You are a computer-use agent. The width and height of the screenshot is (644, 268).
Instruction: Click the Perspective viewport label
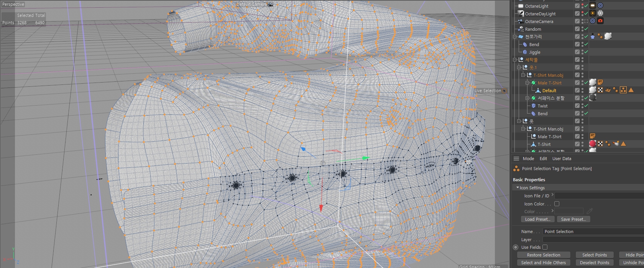pyautogui.click(x=13, y=4)
